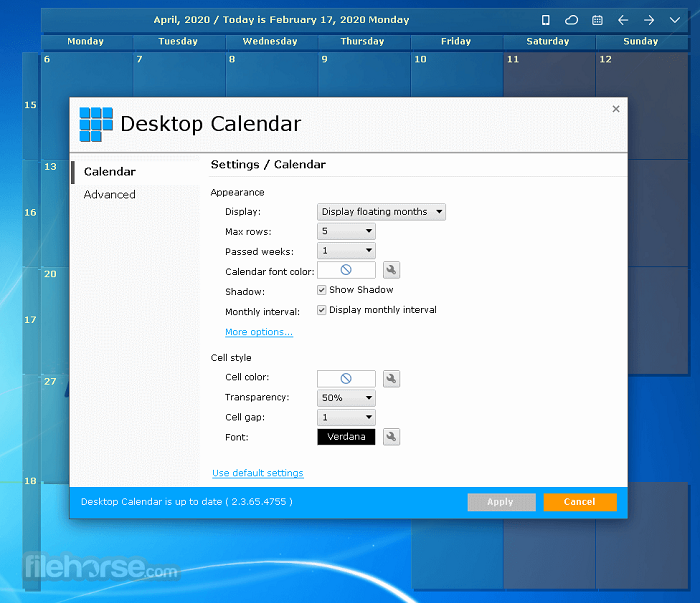Click the Calendar font color swatch
The image size is (700, 603).
click(x=346, y=270)
